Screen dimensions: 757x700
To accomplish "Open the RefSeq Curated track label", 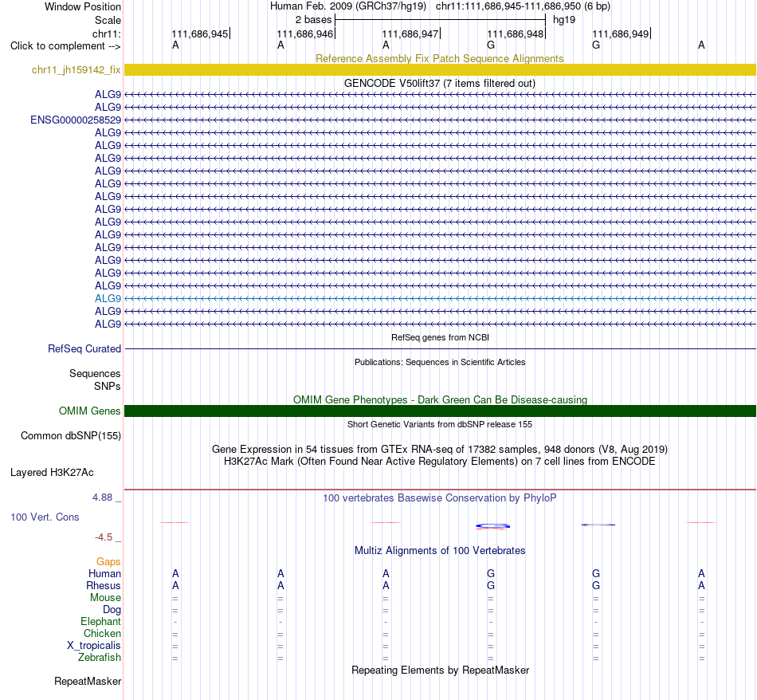I will (x=84, y=348).
